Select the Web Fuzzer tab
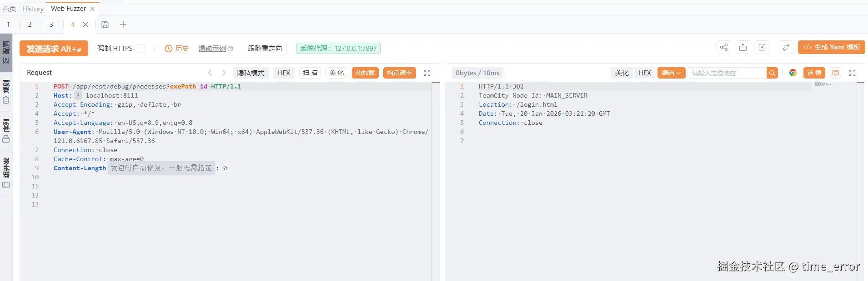 click(x=68, y=9)
